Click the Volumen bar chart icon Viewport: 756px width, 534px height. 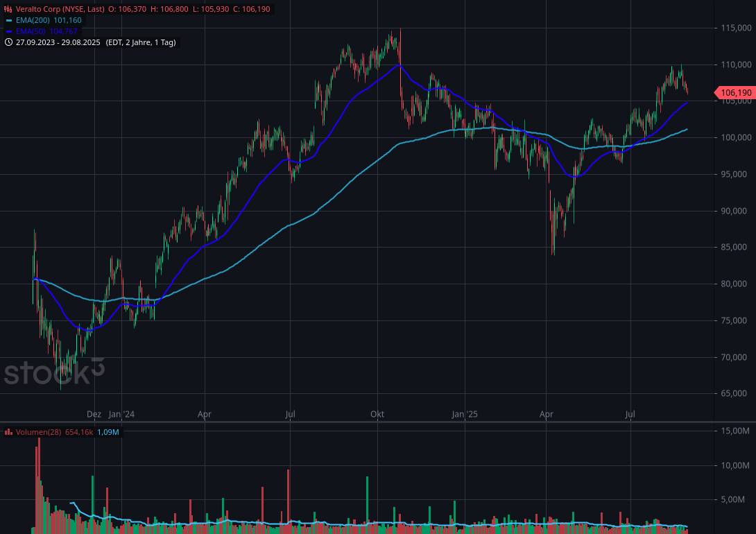(8, 432)
